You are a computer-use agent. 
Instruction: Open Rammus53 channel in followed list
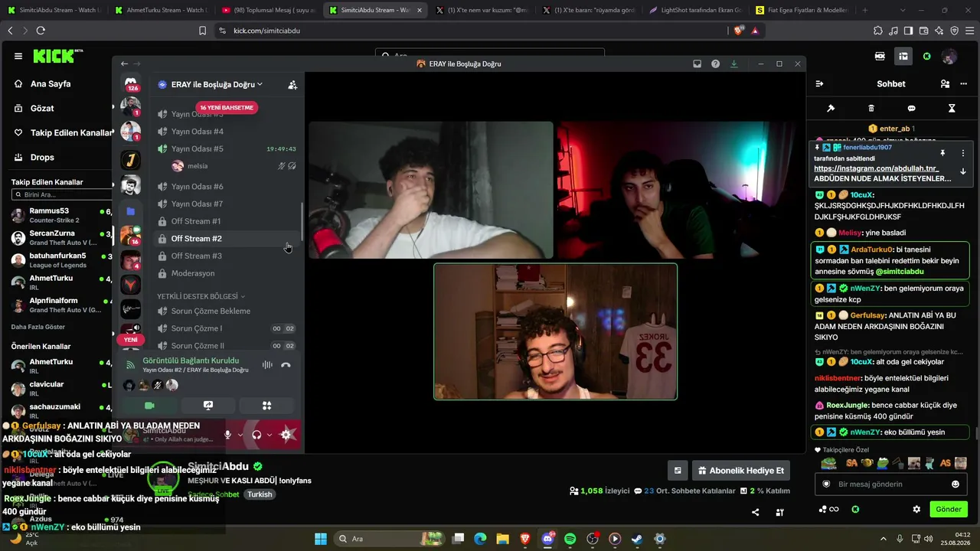pos(61,215)
